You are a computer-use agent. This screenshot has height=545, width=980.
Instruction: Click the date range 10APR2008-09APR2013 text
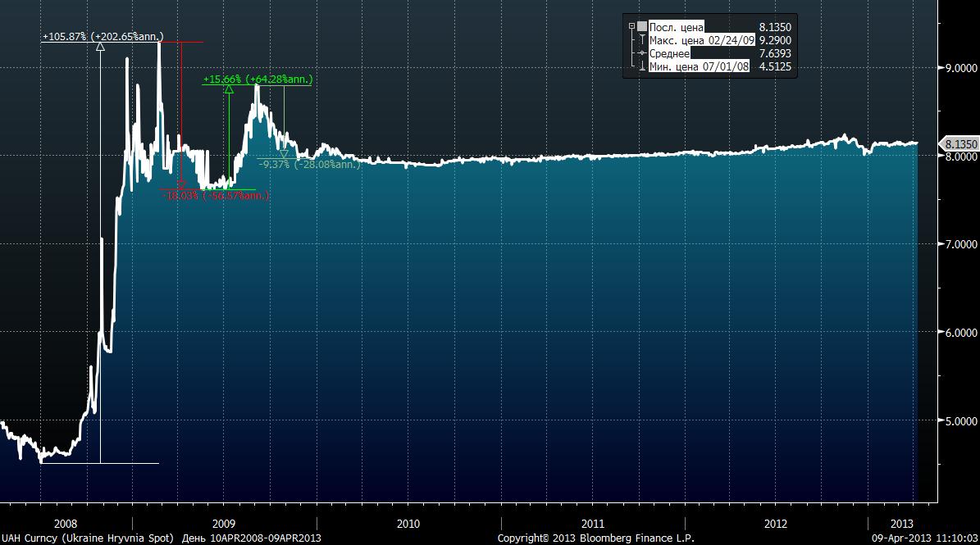click(266, 538)
